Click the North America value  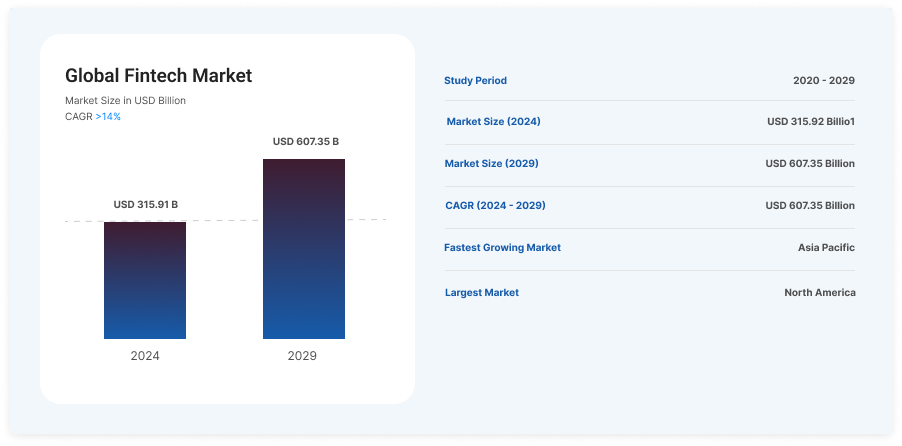point(820,293)
